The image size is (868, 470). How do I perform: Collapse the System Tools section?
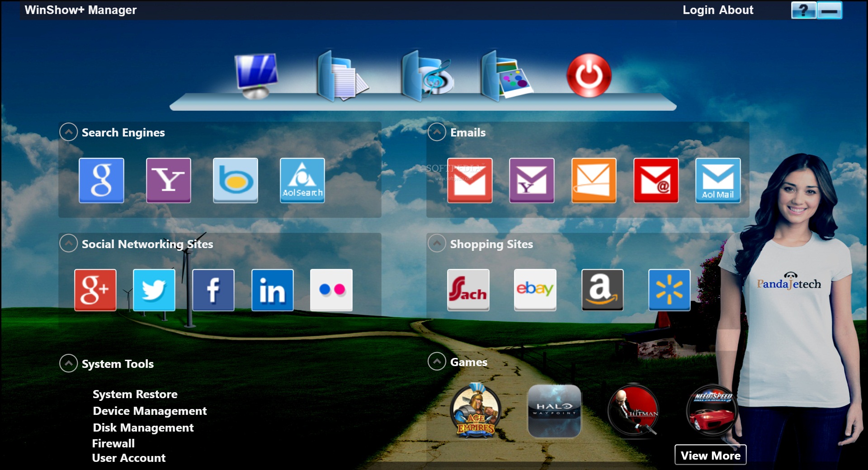click(x=69, y=363)
